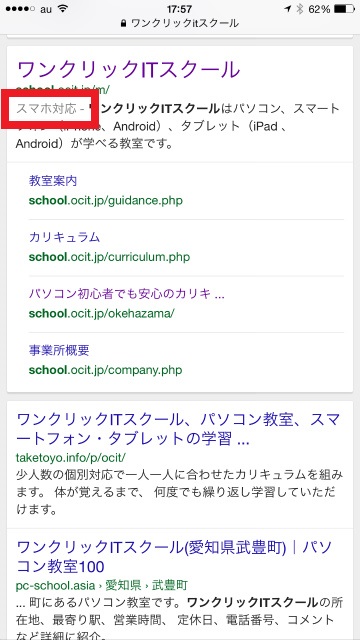Open school.ocit.jp/guidance.php URL
The height and width of the screenshot is (640, 360).
pyautogui.click(x=106, y=201)
